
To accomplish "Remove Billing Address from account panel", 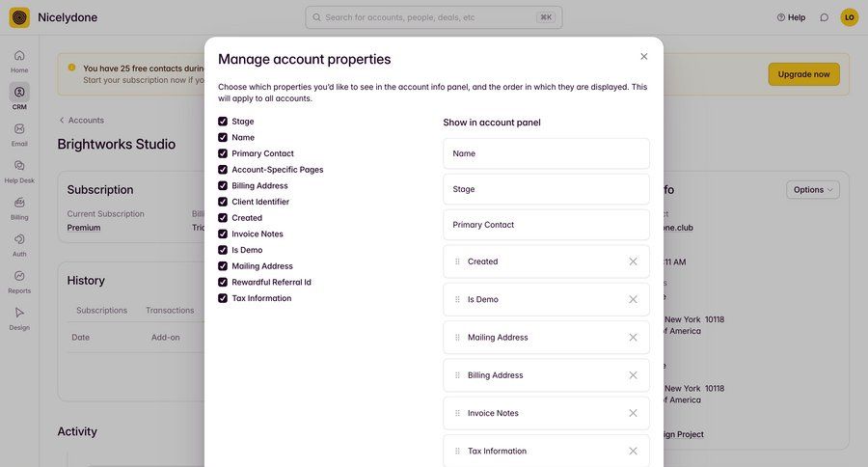I will click(633, 375).
